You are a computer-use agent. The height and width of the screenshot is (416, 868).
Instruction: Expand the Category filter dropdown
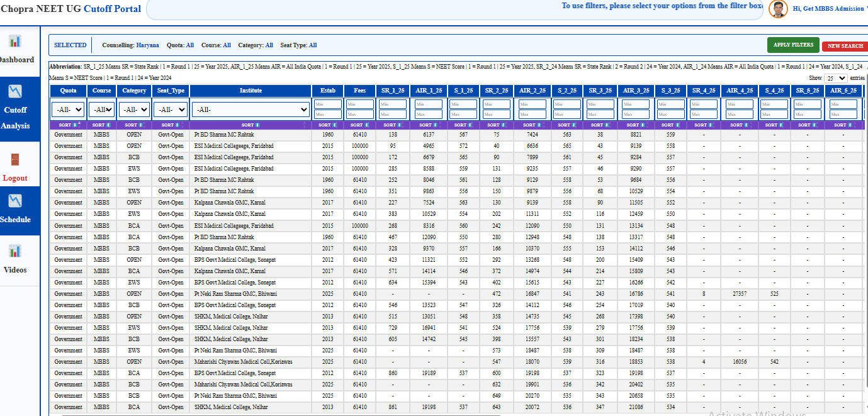coord(134,110)
